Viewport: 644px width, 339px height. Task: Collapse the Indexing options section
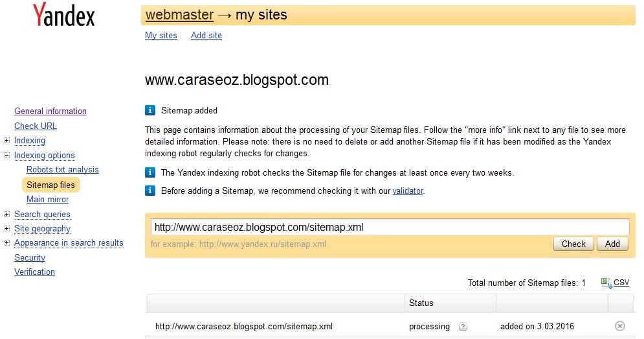point(6,156)
